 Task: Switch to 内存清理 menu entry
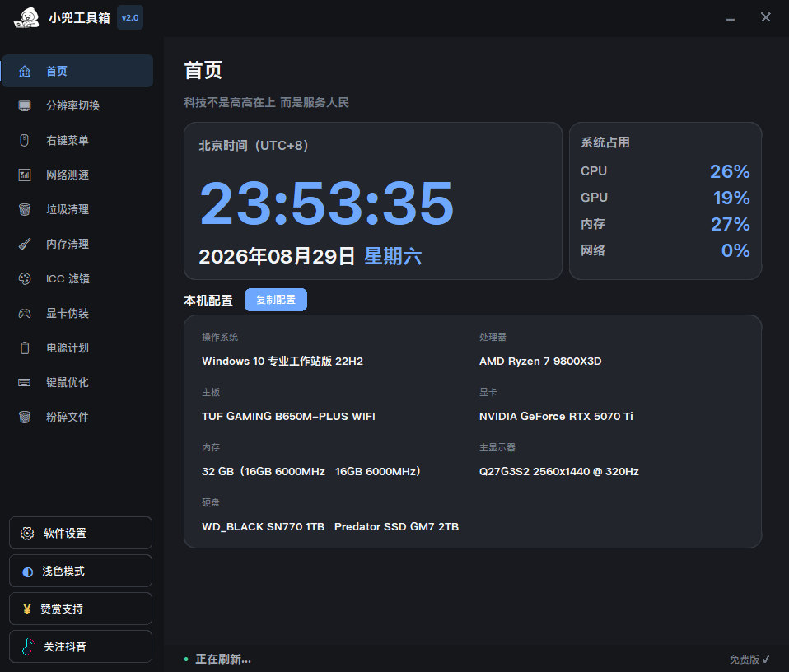(77, 244)
